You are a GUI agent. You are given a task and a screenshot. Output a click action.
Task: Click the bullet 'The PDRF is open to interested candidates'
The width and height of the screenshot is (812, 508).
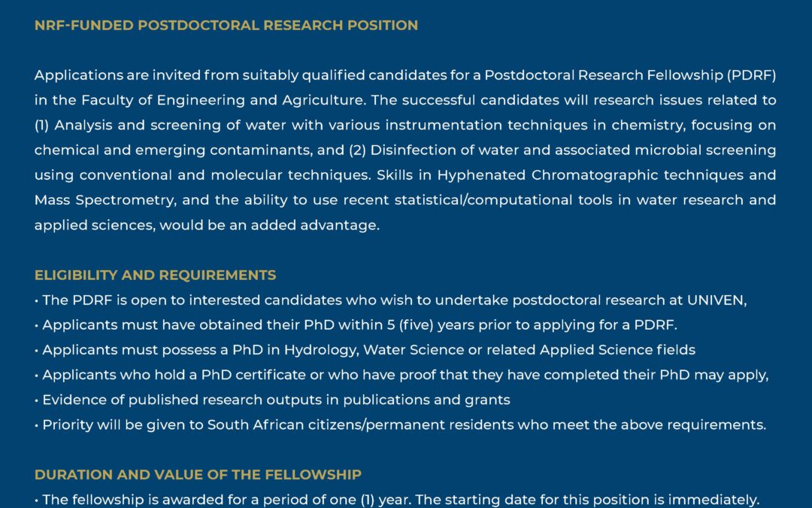click(x=391, y=300)
